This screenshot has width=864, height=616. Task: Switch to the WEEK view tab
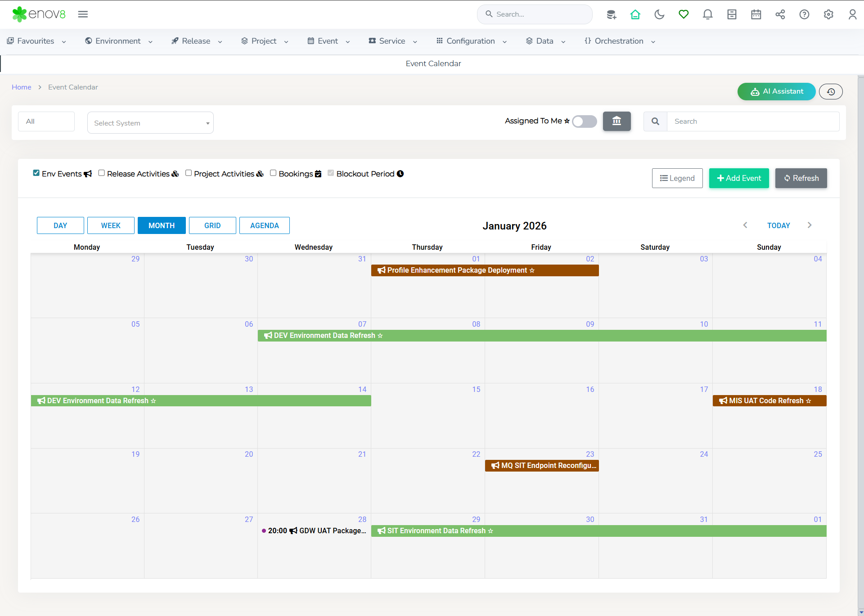111,225
